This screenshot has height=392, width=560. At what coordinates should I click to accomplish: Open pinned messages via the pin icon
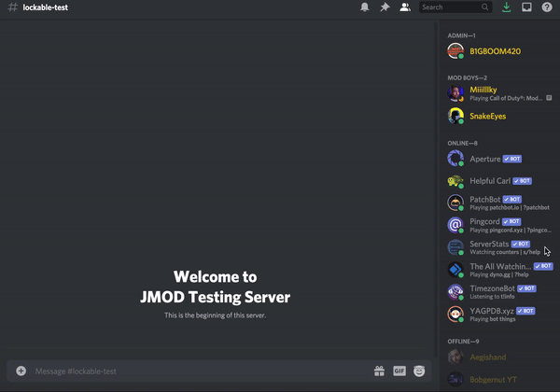tap(385, 7)
